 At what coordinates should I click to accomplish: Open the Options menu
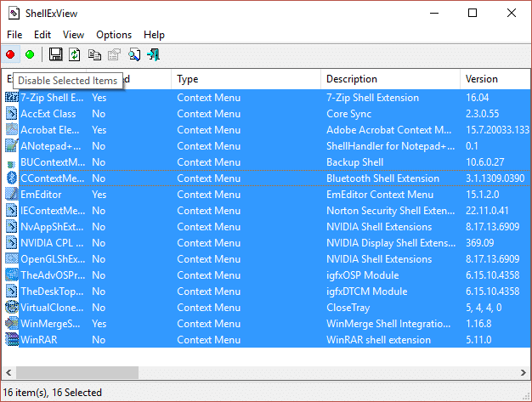(x=114, y=35)
